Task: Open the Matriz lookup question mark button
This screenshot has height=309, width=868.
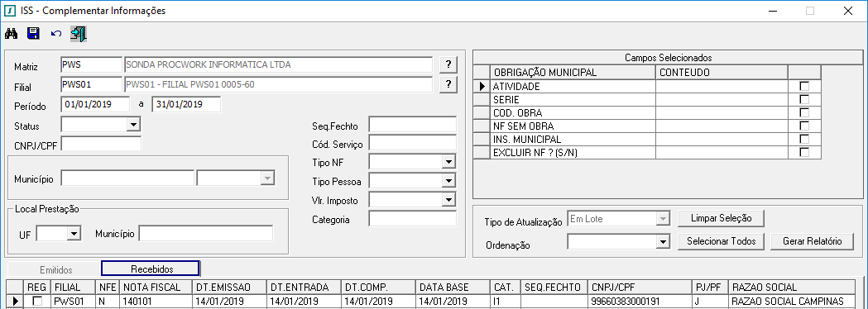Action: [449, 64]
